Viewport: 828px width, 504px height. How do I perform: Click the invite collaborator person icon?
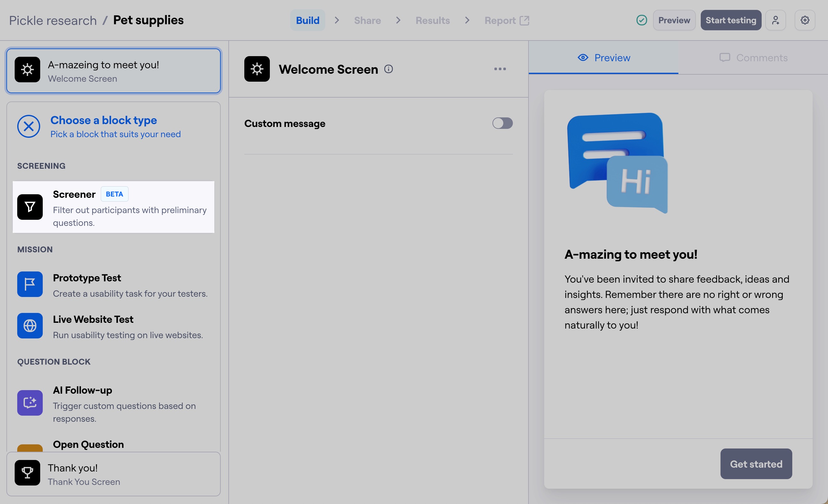point(775,20)
